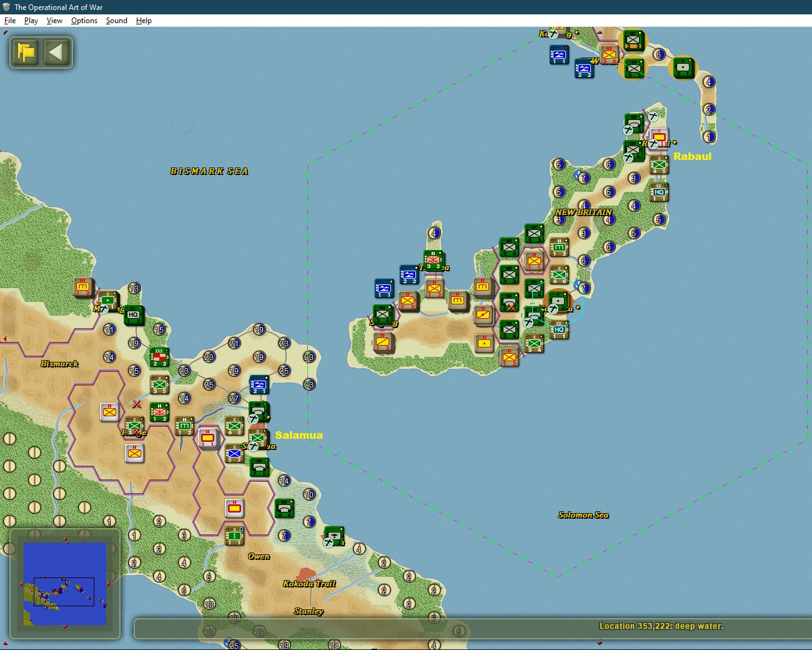Select the blue naval unit marked 1 1 near Kavieng
This screenshot has width=812, height=650.
[559, 55]
